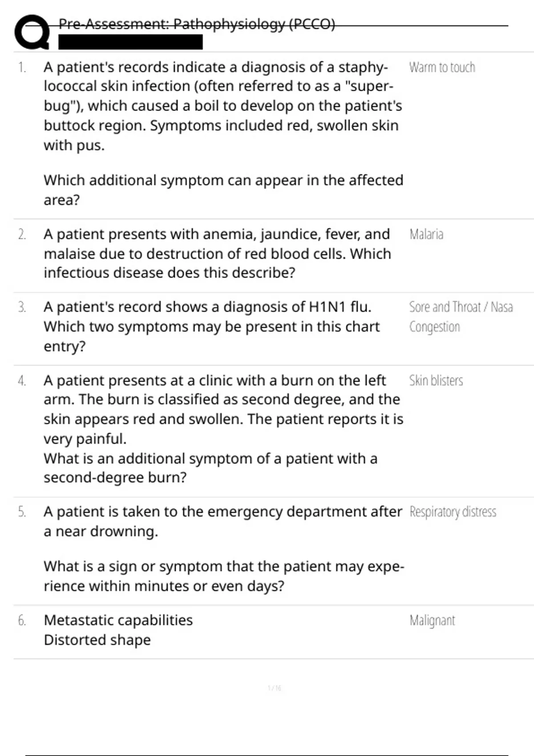This screenshot has height=756, width=534.
Task: Click question number 5 marker
Action: (22, 512)
